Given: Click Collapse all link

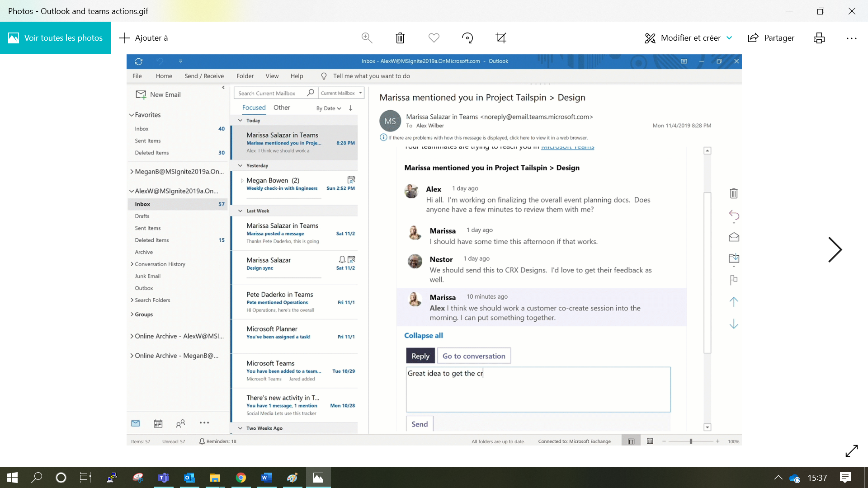Looking at the screenshot, I should [423, 335].
